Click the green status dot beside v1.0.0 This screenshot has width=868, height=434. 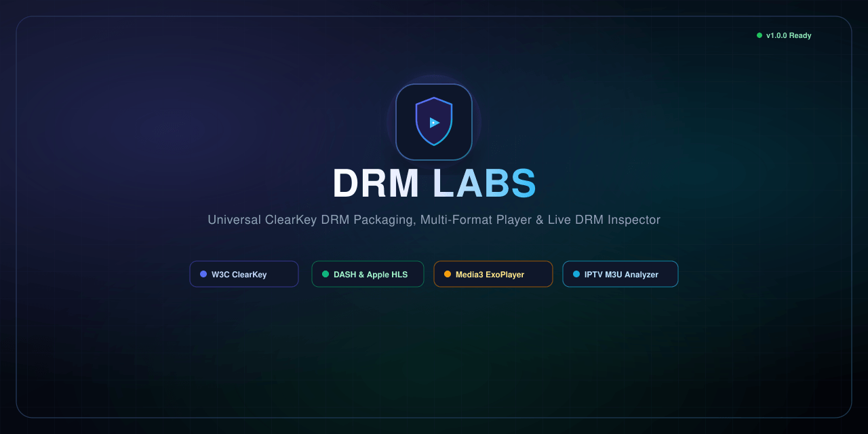[x=759, y=35]
